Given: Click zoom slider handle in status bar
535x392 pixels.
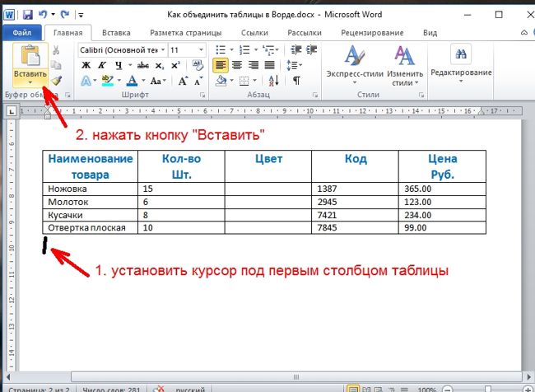Looking at the screenshot, I should tap(488, 390).
